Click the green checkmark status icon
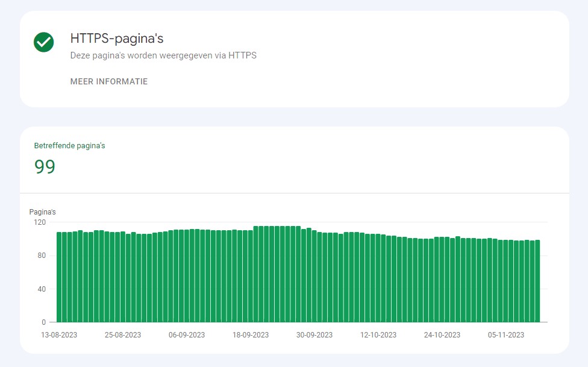Screen dimensions: 588x367 point(43,42)
